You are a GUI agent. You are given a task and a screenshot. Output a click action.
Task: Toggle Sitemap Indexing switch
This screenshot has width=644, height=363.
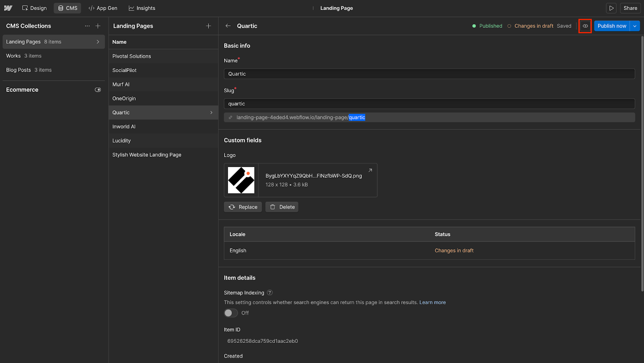(231, 313)
